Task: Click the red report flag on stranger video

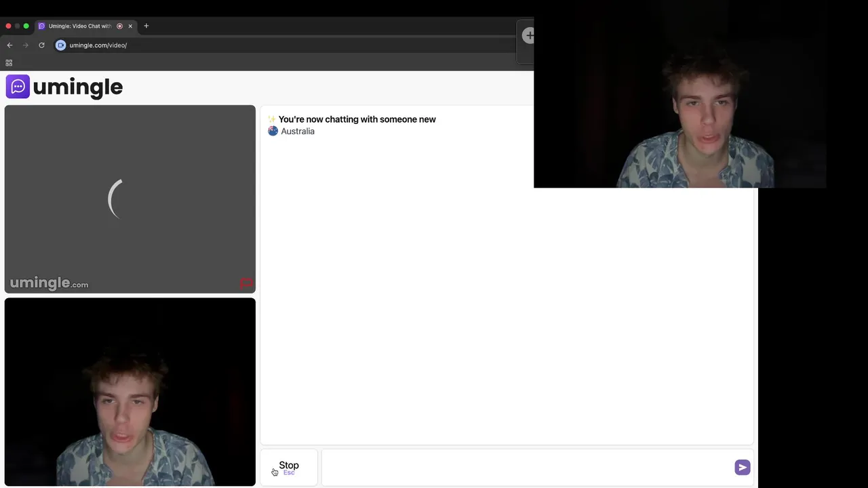Action: (x=246, y=283)
